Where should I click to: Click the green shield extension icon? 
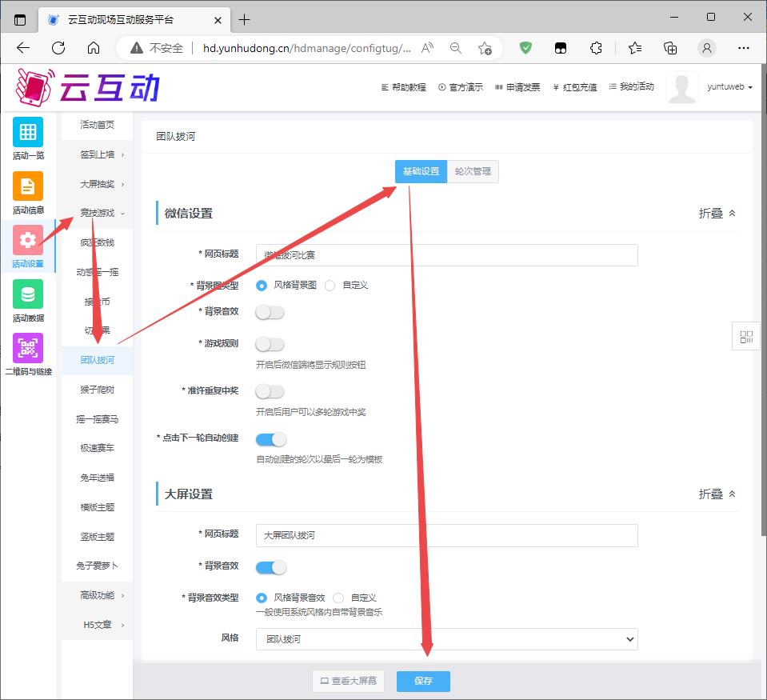[x=525, y=48]
